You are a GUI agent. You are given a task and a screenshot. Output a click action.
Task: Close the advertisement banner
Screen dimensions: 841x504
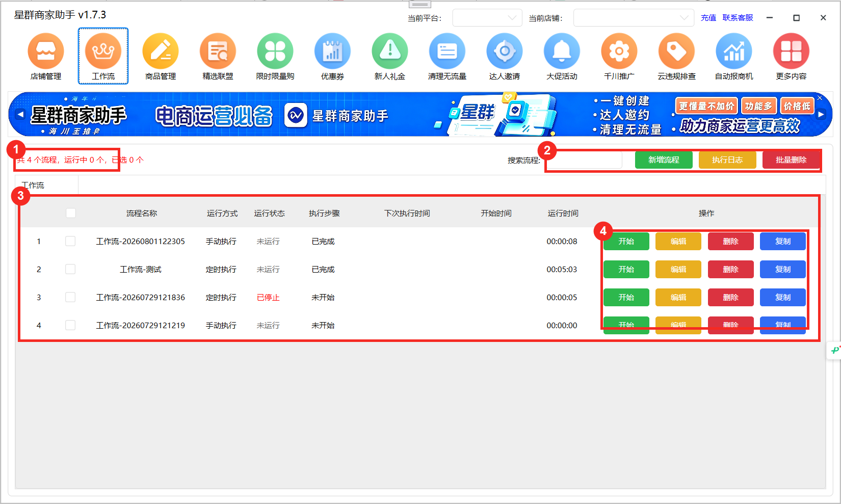point(820,97)
